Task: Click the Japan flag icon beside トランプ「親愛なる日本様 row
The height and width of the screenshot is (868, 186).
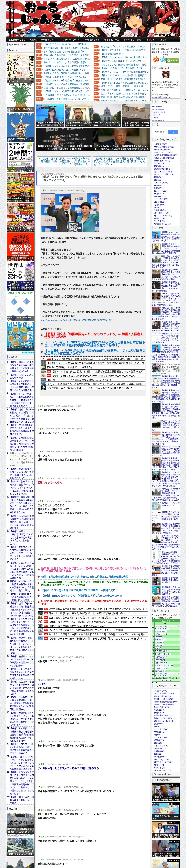Action: (x=44, y=359)
